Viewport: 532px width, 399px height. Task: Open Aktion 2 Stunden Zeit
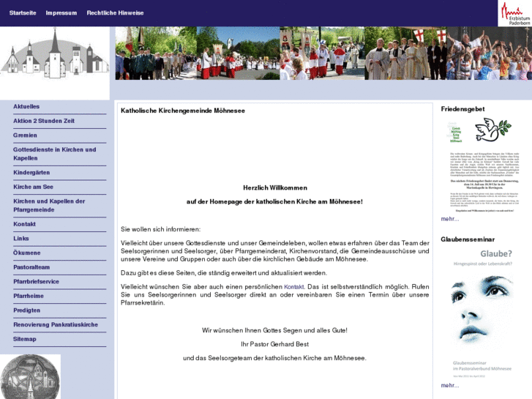(44, 121)
